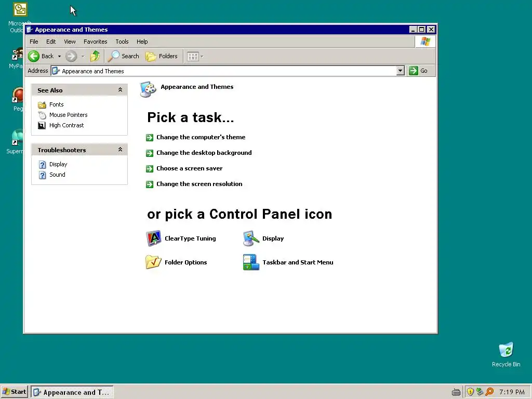Screen dimensions: 532x399
Task: Click the arrow beside Change the desktop background
Action: pos(150,153)
